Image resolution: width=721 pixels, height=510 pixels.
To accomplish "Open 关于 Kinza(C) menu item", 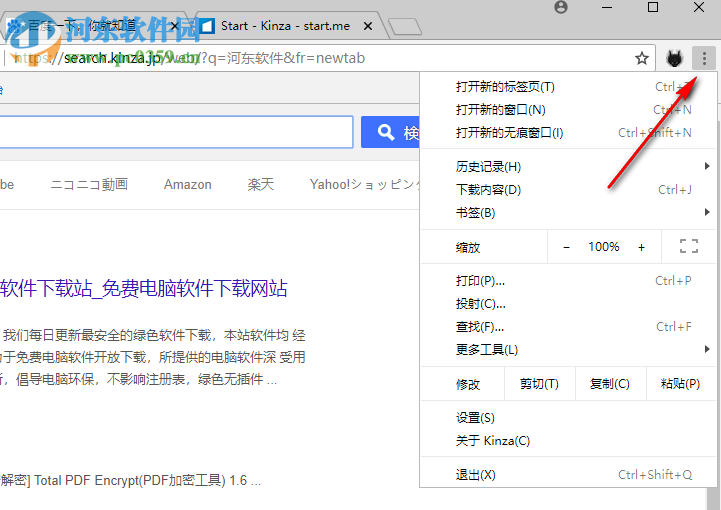I will (568, 441).
